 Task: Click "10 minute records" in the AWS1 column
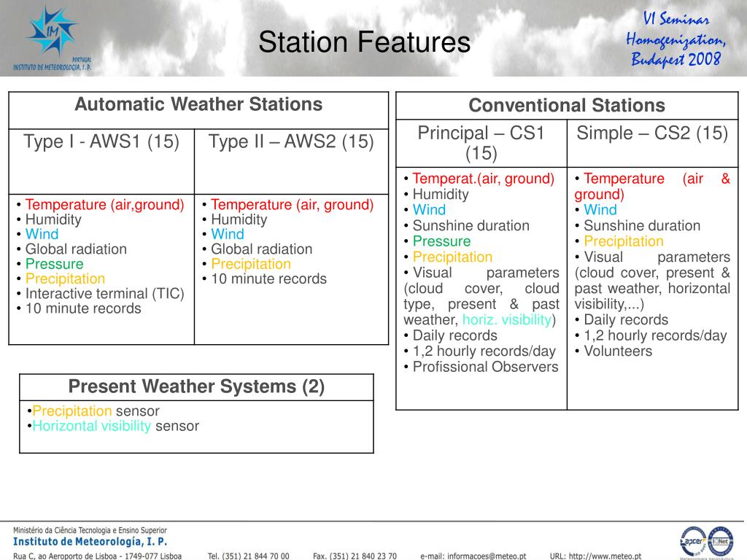(83, 308)
